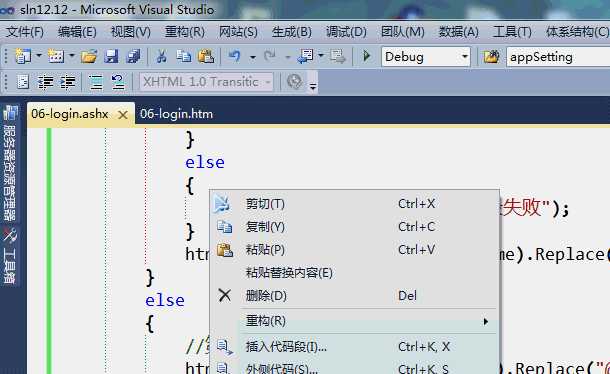Choose 删除(D) from context menu
The width and height of the screenshot is (610, 374).
click(x=354, y=296)
